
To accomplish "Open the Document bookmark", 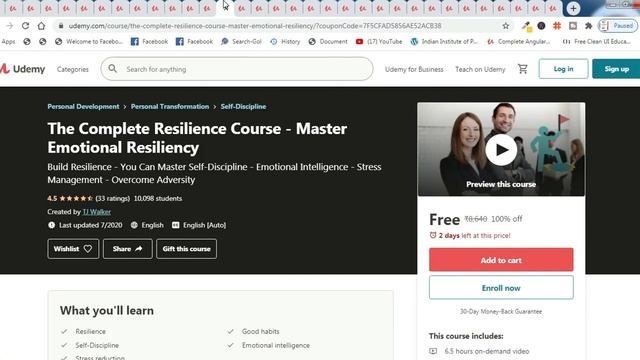I will pyautogui.click(x=328, y=42).
